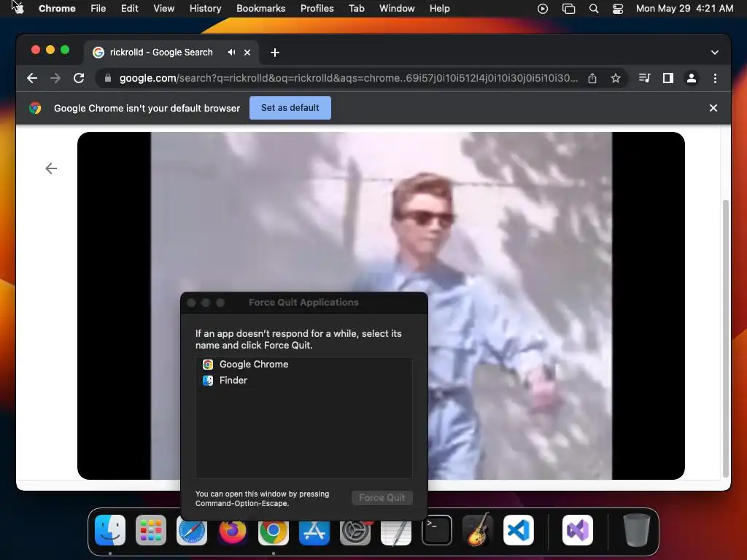Open Spotlight search
The width and height of the screenshot is (747, 560).
coord(594,8)
